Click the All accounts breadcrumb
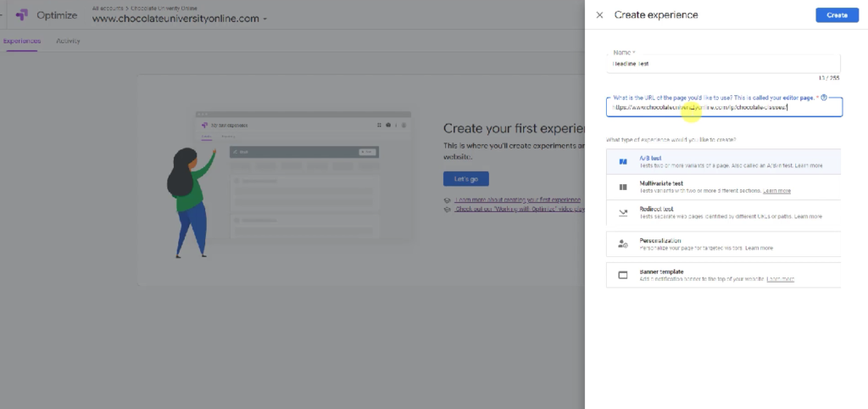Viewport: 868px width, 409px height. pyautogui.click(x=108, y=8)
